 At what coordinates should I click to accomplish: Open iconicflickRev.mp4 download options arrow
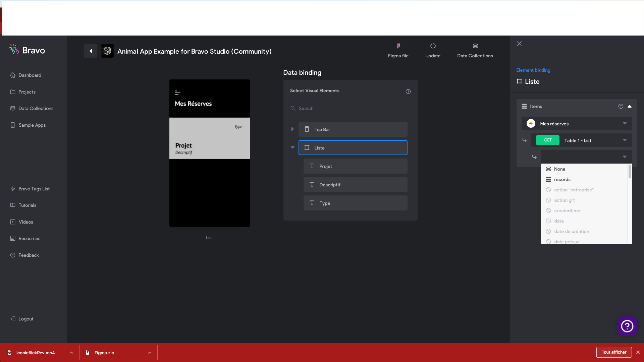click(71, 353)
